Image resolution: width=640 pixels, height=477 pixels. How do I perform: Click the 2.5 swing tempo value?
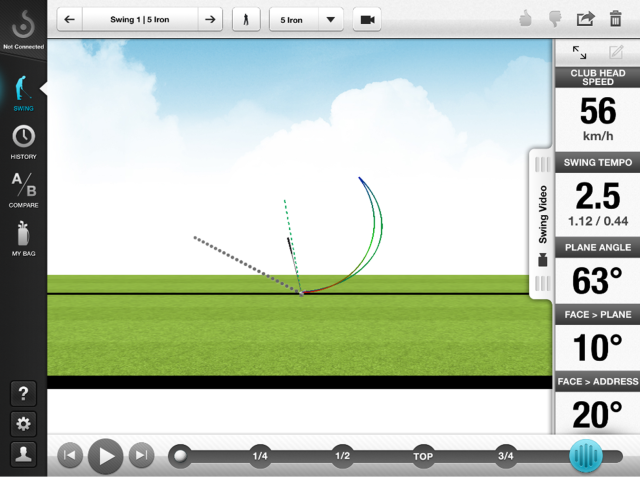tap(598, 196)
